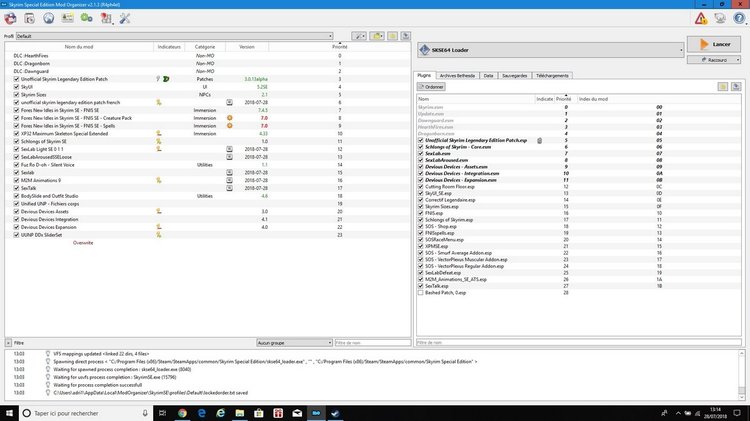Switch to the Plugins tab
This screenshot has height=421, width=750.
424,76
